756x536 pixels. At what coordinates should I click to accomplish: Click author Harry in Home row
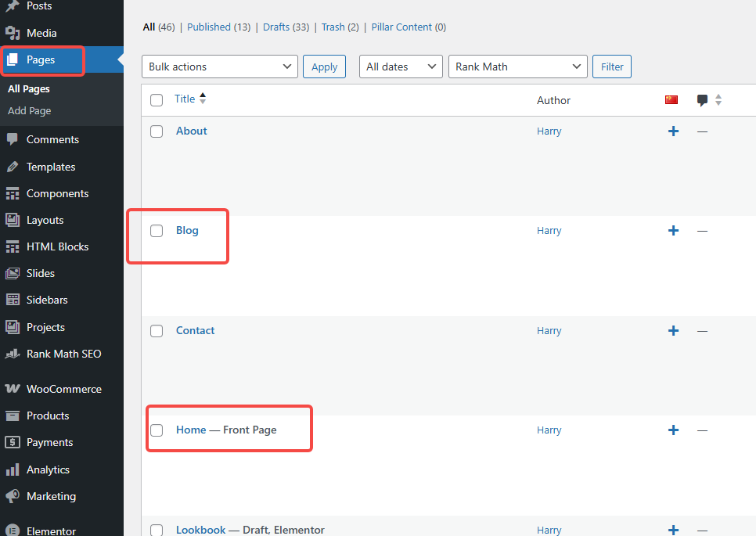[x=549, y=430]
